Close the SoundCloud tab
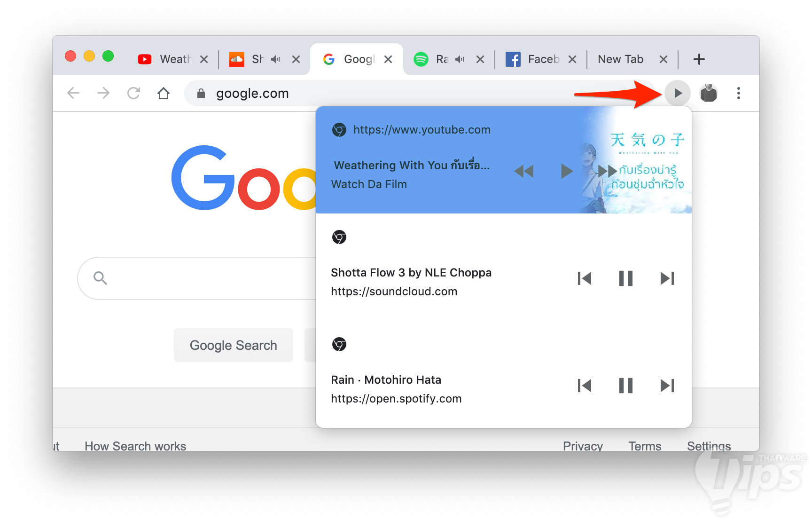The width and height of the screenshot is (812, 521). [x=296, y=59]
